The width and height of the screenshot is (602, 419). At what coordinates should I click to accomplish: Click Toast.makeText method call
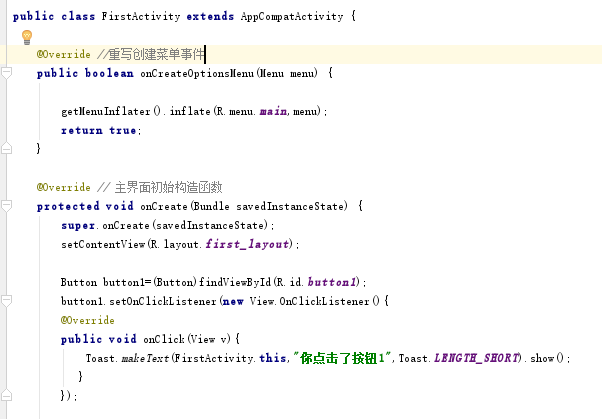[x=127, y=358]
